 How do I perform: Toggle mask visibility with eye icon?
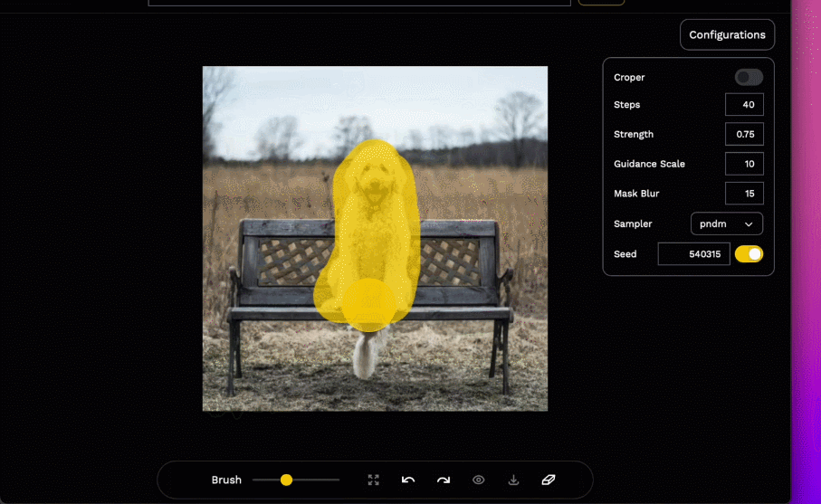[x=479, y=480]
